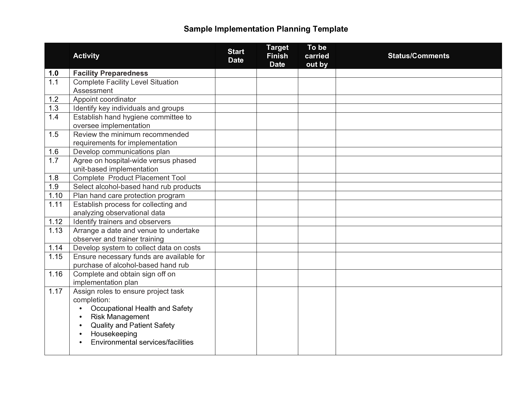This screenshot has height=411, width=532.
Task: Click the 'Status/Comments' column header
Action: 419,56
